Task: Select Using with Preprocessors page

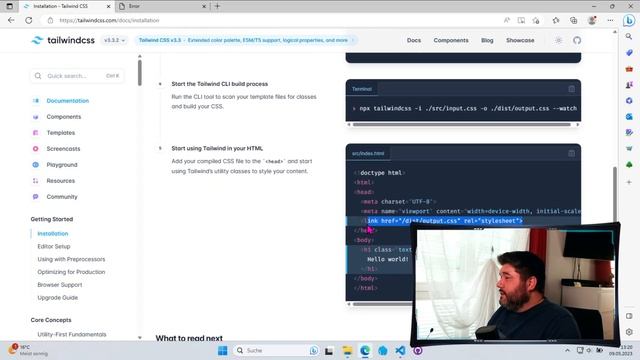Action: [71, 259]
